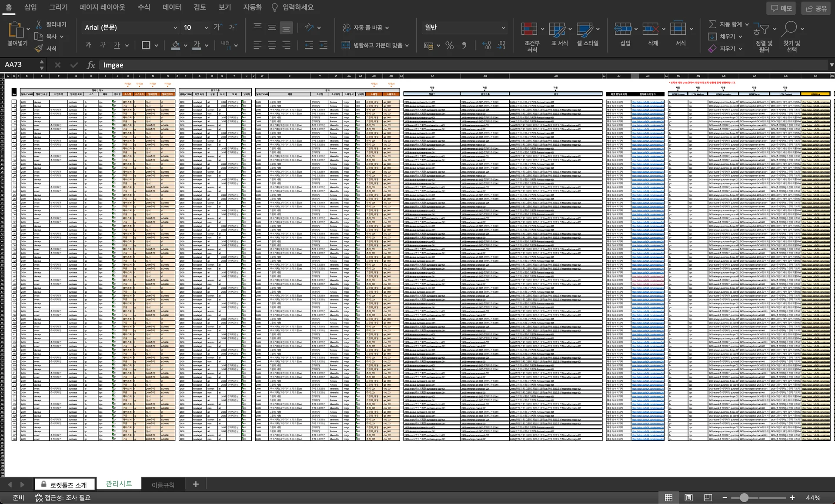Click the 메모 (Comments) button

(x=781, y=8)
